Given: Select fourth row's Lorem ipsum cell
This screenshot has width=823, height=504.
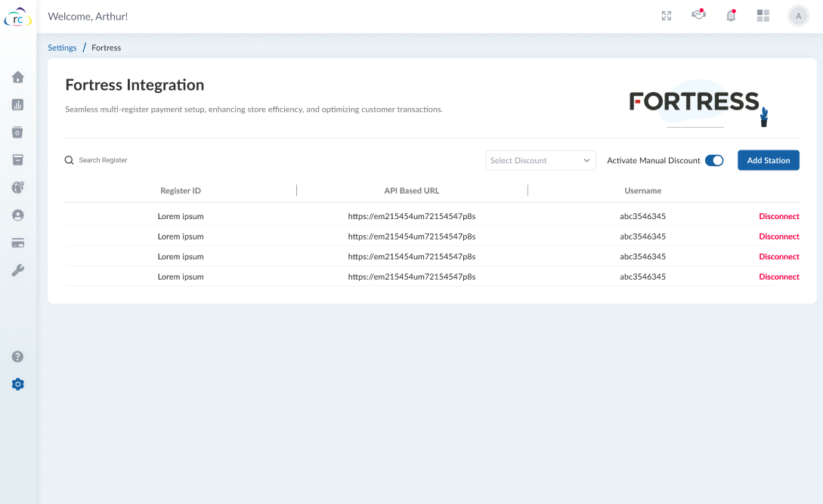Looking at the screenshot, I should tap(181, 277).
